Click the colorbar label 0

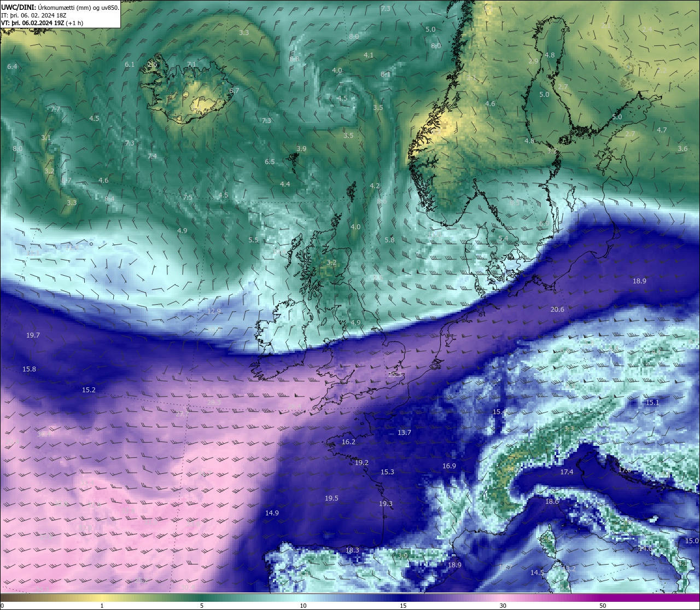[2, 606]
